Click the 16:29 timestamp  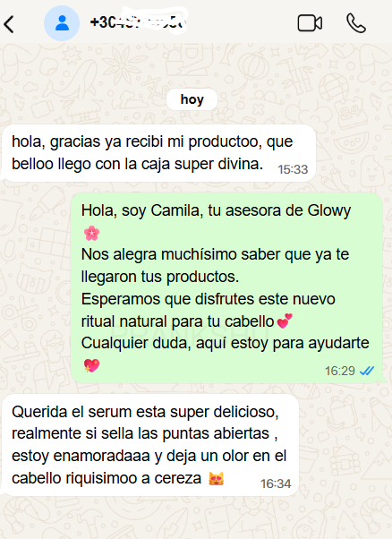[340, 371]
